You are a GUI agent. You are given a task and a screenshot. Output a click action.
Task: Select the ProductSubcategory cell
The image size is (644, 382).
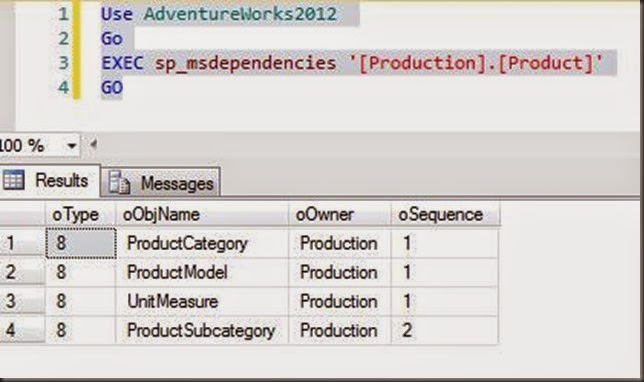point(202,330)
